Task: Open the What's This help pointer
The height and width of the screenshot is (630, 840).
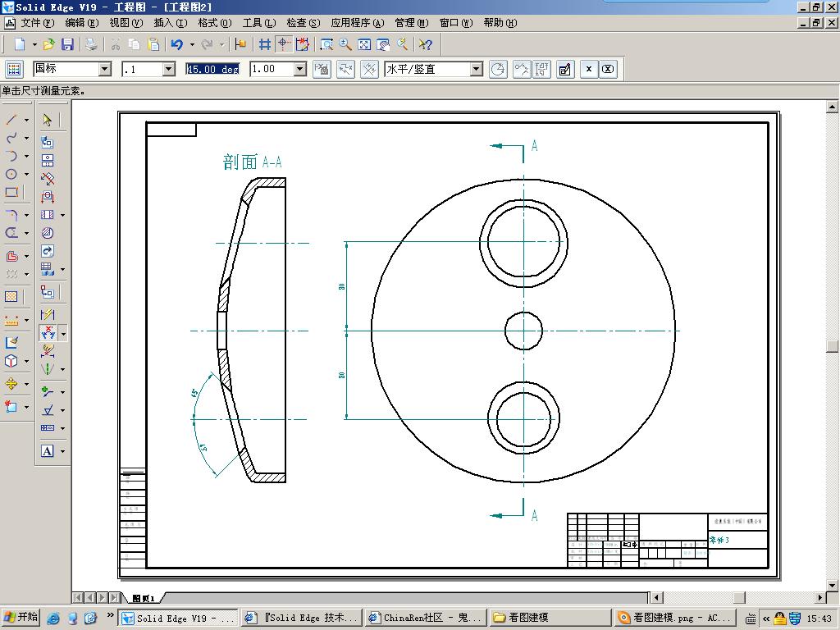Action: click(426, 44)
